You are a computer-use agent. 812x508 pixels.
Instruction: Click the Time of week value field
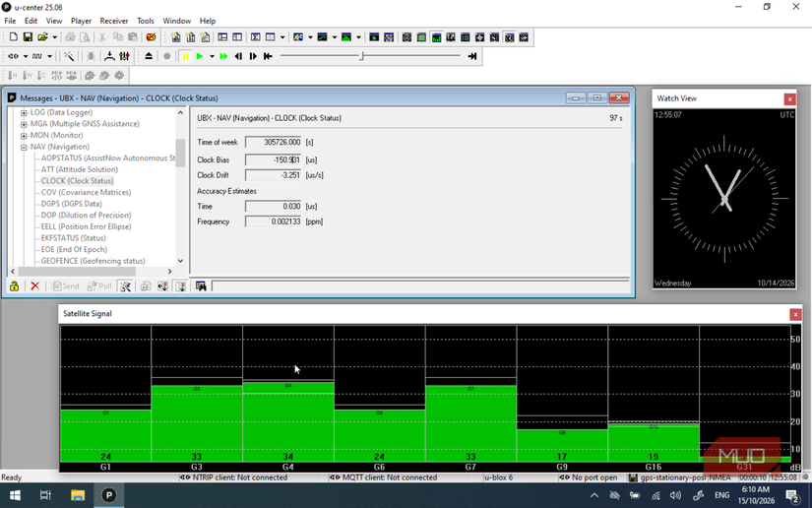coord(273,142)
